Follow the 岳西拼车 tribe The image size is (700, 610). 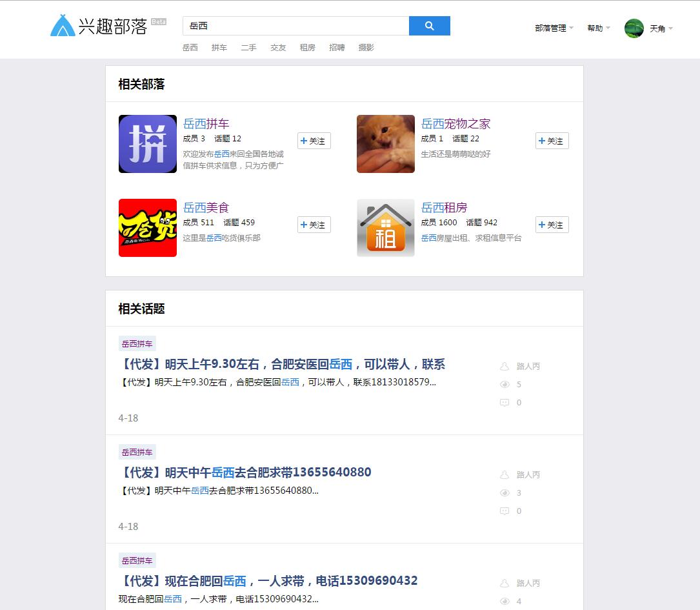(x=314, y=141)
